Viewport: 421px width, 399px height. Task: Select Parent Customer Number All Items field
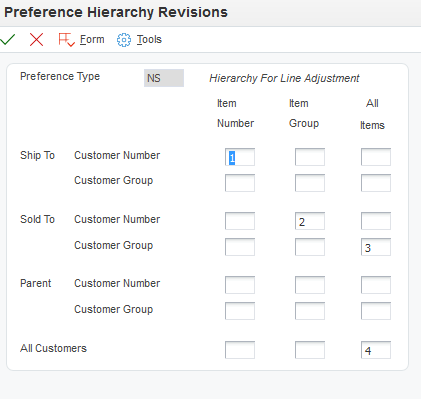point(376,285)
